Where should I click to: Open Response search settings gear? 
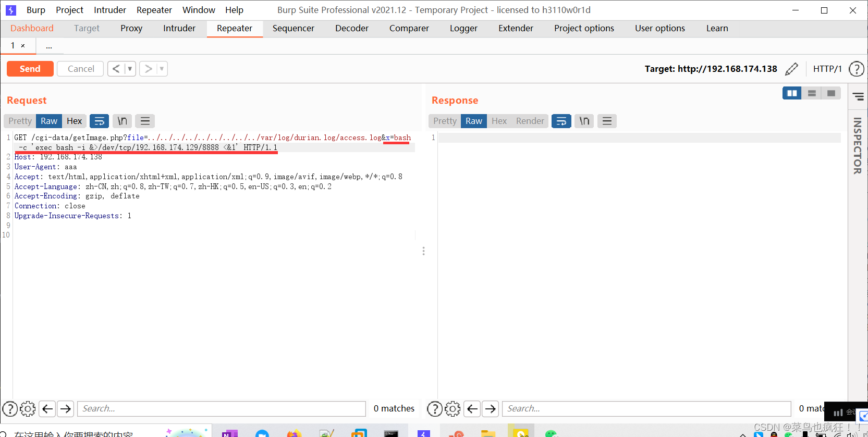point(453,409)
